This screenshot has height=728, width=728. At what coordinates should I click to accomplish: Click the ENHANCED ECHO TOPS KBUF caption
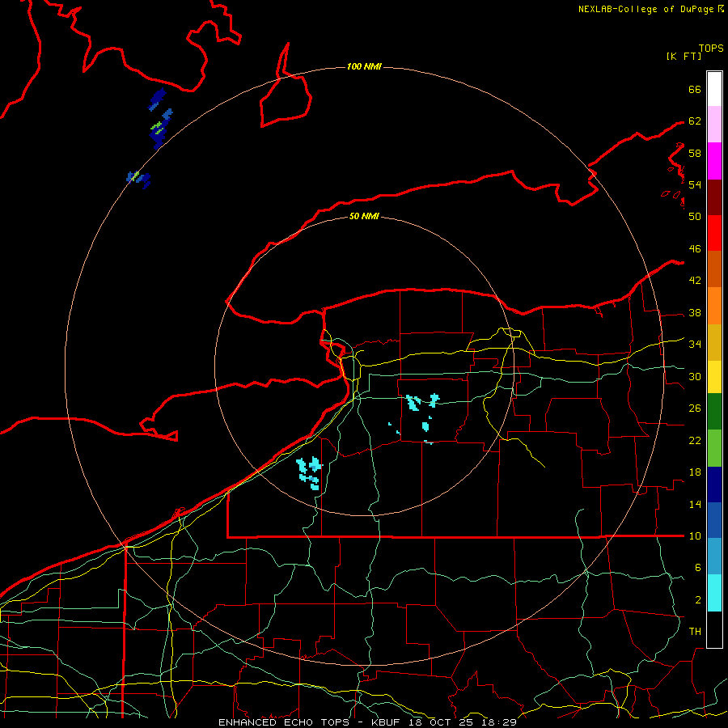coord(368,722)
